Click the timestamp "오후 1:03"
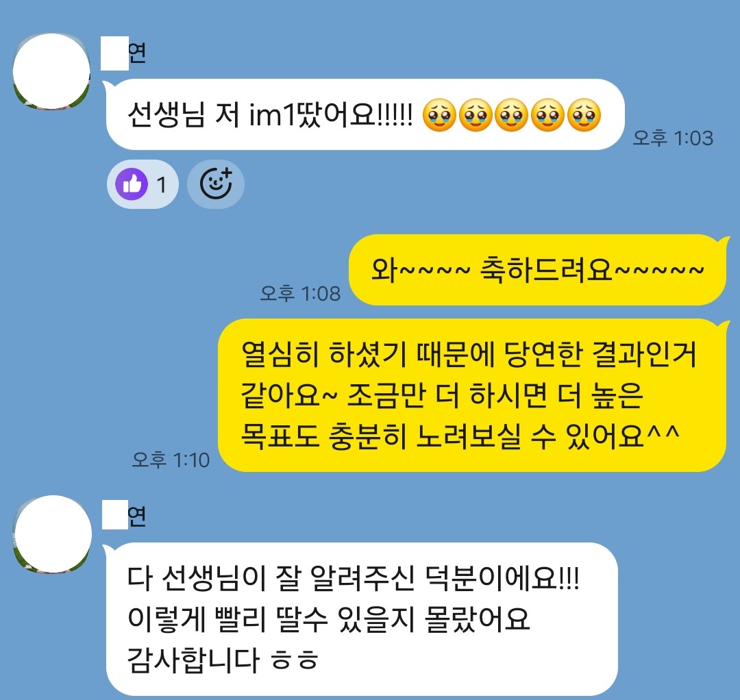 coord(673,138)
